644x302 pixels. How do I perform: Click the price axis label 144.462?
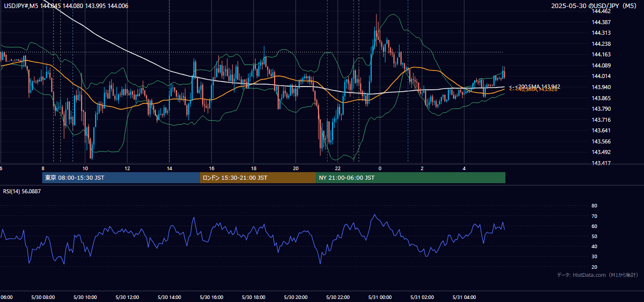coord(602,11)
